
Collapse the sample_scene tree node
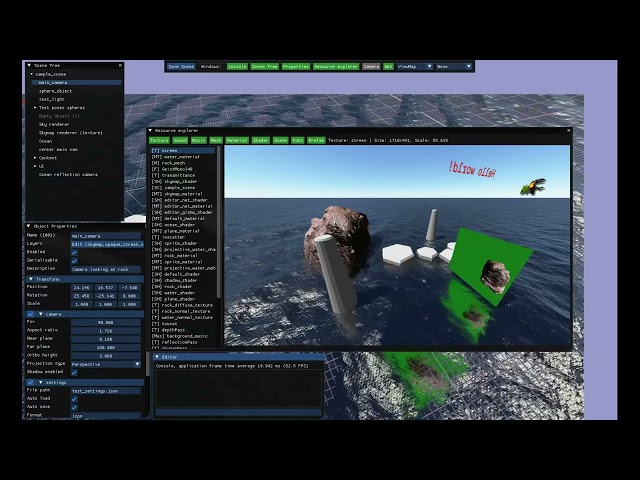(32, 74)
